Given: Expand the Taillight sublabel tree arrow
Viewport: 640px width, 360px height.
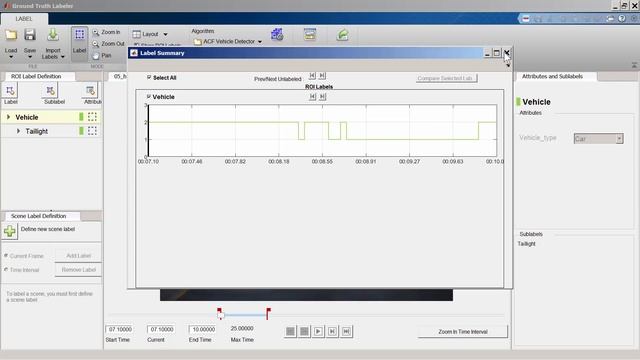Looking at the screenshot, I should 18,131.
